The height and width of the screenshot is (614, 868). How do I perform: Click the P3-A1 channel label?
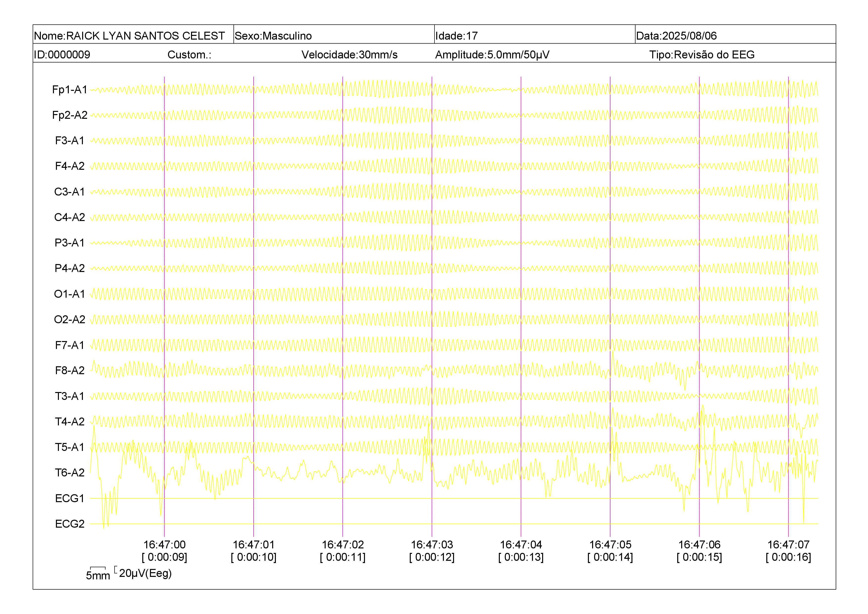pos(70,243)
